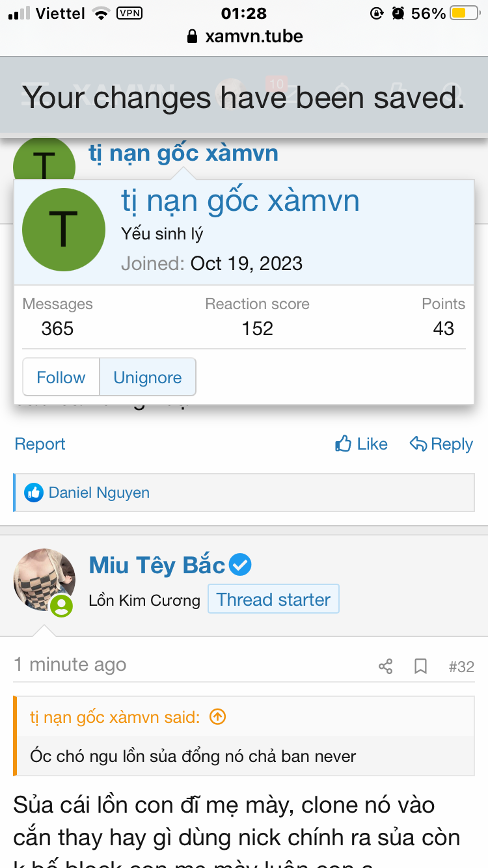Open the popup username tị nạn gốc xàmvn
Image resolution: width=488 pixels, height=868 pixels.
(x=241, y=200)
